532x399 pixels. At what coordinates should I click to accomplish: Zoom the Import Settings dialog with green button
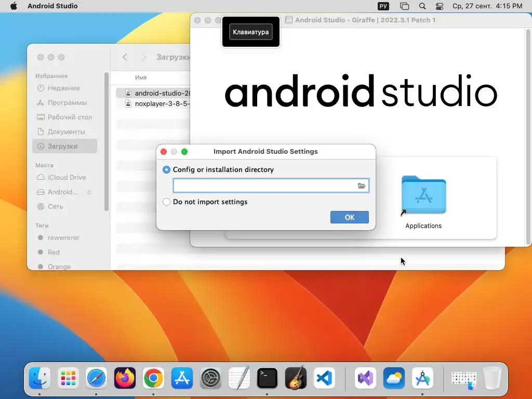tap(184, 152)
